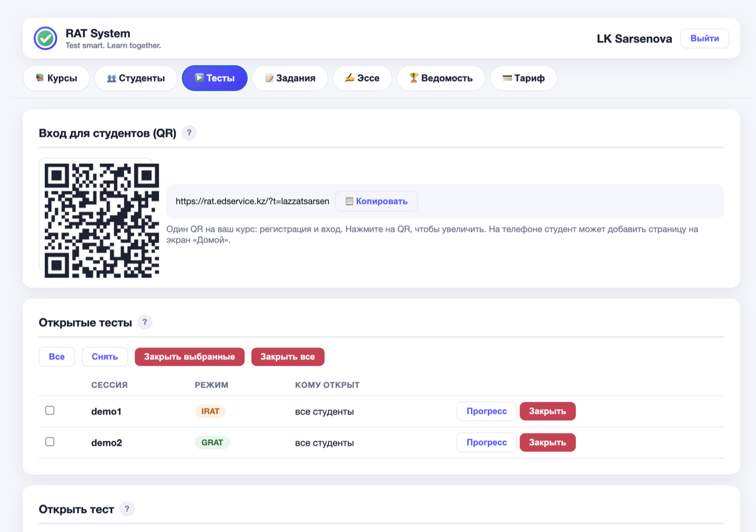Viewport: 756px width, 532px height.
Task: Open the Ведомость tab
Action: click(x=441, y=78)
